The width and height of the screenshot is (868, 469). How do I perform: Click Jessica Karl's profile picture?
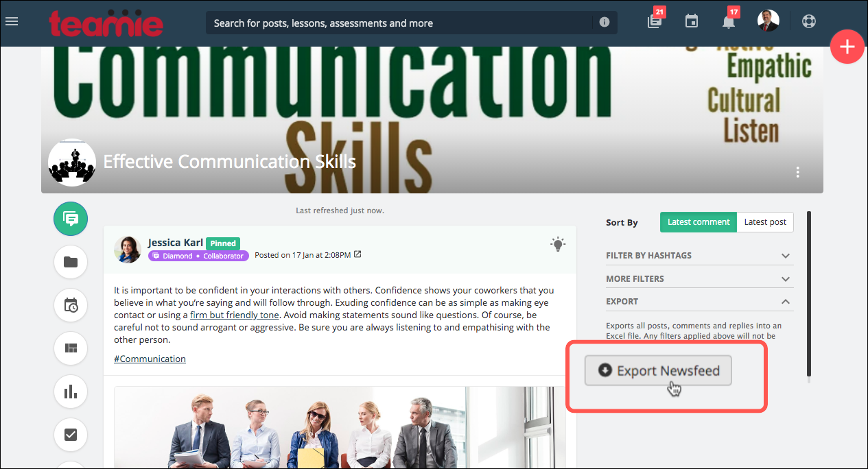coord(128,250)
